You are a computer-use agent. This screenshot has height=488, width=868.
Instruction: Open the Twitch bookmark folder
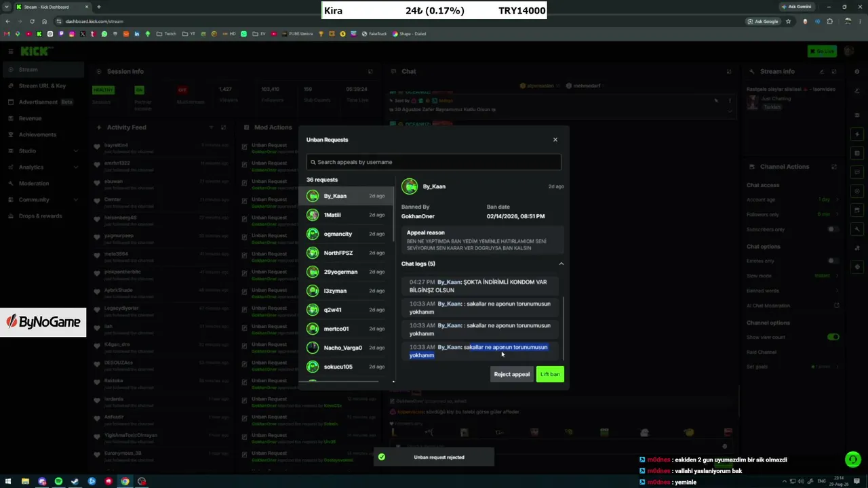point(166,34)
